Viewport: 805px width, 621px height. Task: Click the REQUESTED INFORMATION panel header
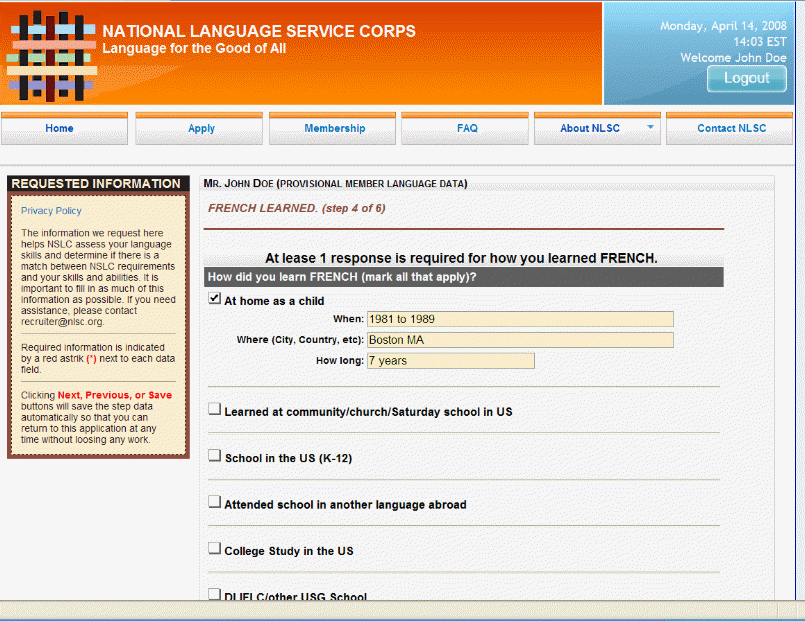tap(96, 183)
